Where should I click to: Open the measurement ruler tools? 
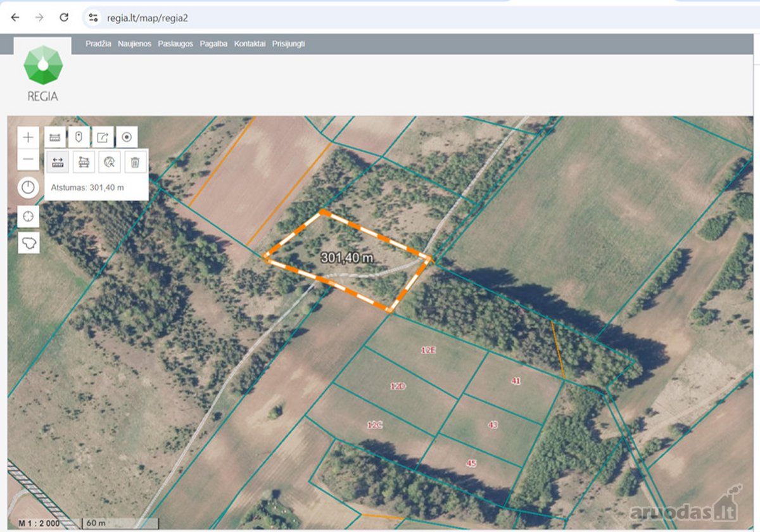click(x=54, y=137)
